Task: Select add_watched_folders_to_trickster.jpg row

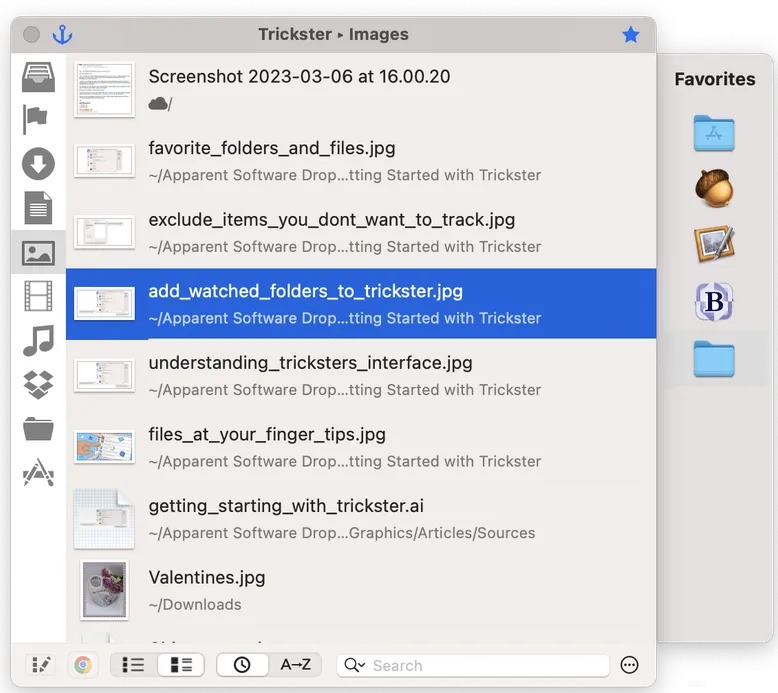Action: [x=361, y=304]
